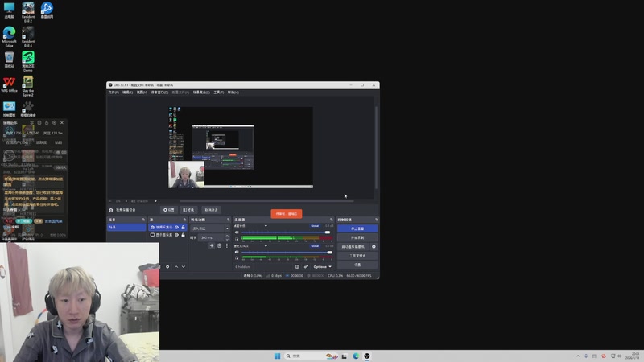The width and height of the screenshot is (644, 362).
Task: Toggle lock on 视频采集设备 source
Action: (184, 227)
